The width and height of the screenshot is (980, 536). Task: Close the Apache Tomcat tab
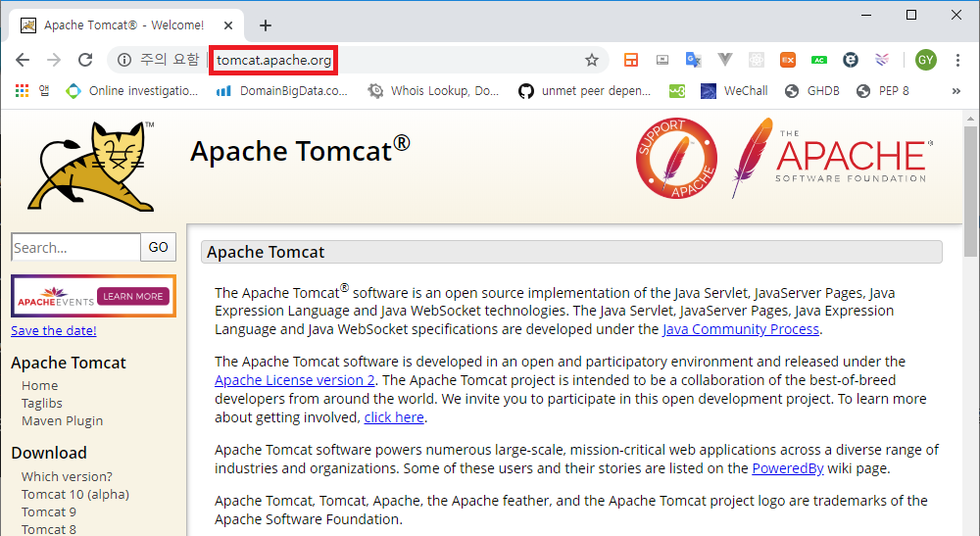pos(228,25)
